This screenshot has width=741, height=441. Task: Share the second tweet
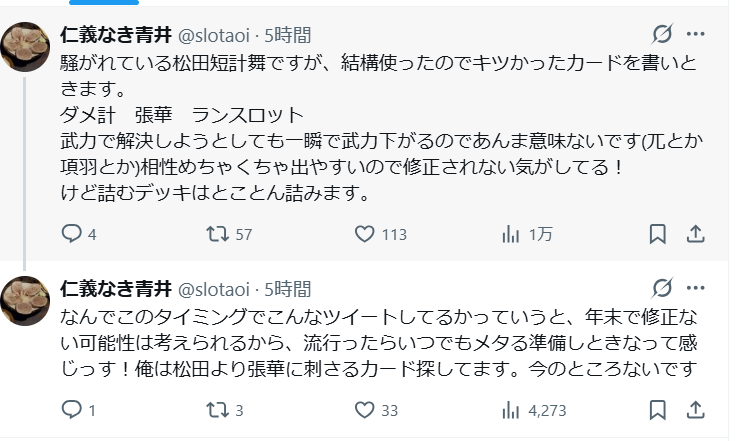point(695,410)
